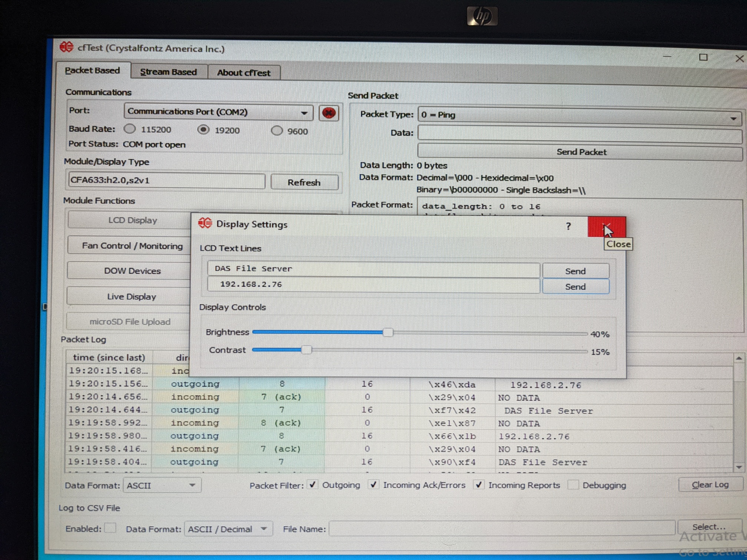The width and height of the screenshot is (747, 560).
Task: Click the packet log scrollbar up arrow
Action: click(x=738, y=359)
